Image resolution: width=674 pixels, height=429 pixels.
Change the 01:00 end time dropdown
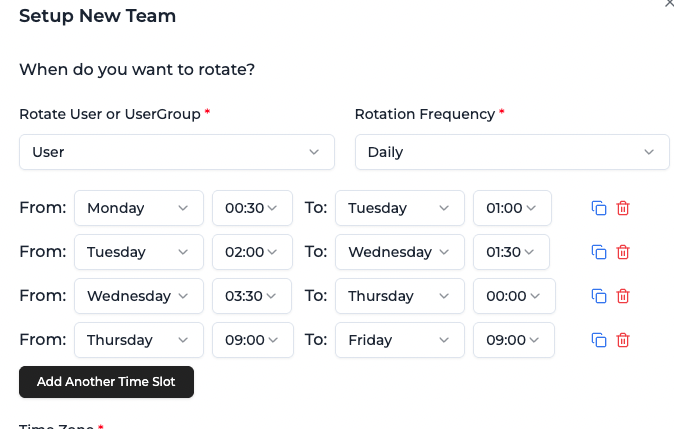[x=512, y=208]
